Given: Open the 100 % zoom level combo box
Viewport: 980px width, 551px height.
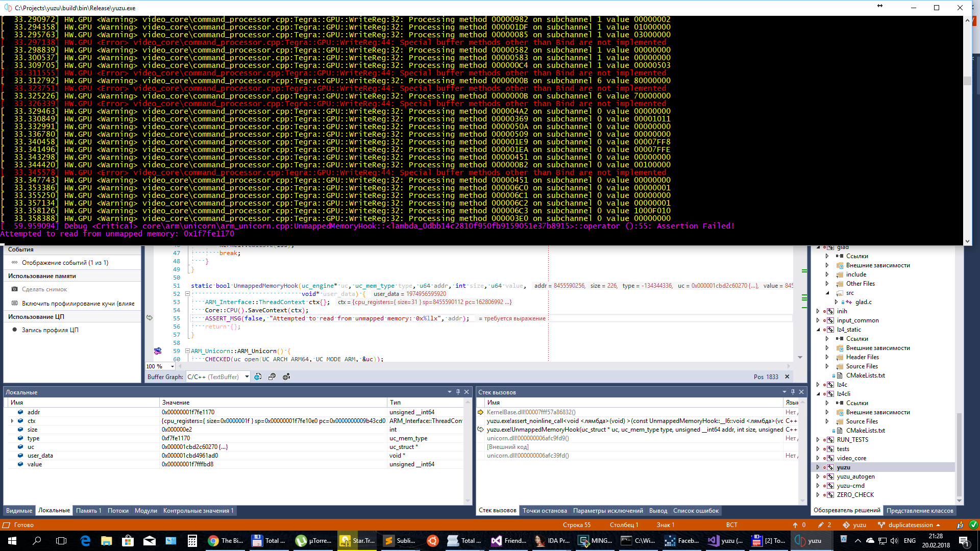Looking at the screenshot, I should [x=160, y=366].
